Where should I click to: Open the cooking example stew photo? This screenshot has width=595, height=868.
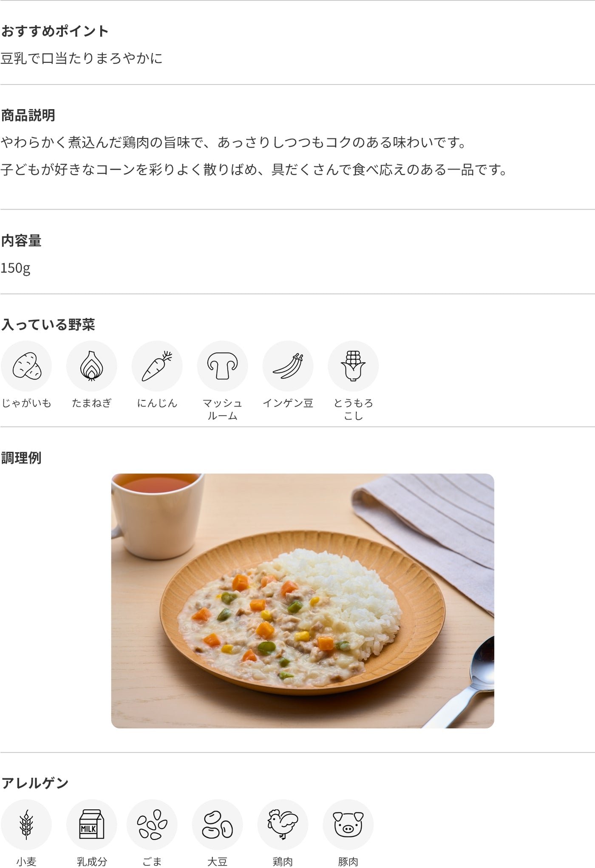[x=303, y=601]
